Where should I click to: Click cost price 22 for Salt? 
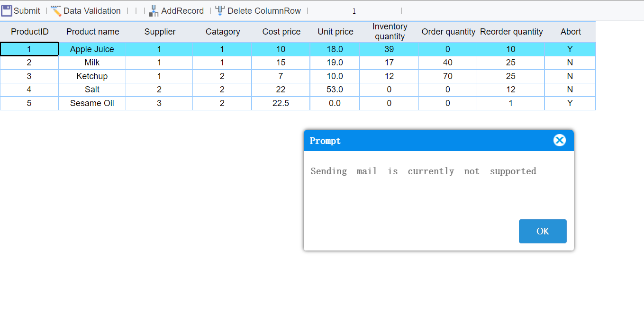tap(281, 89)
